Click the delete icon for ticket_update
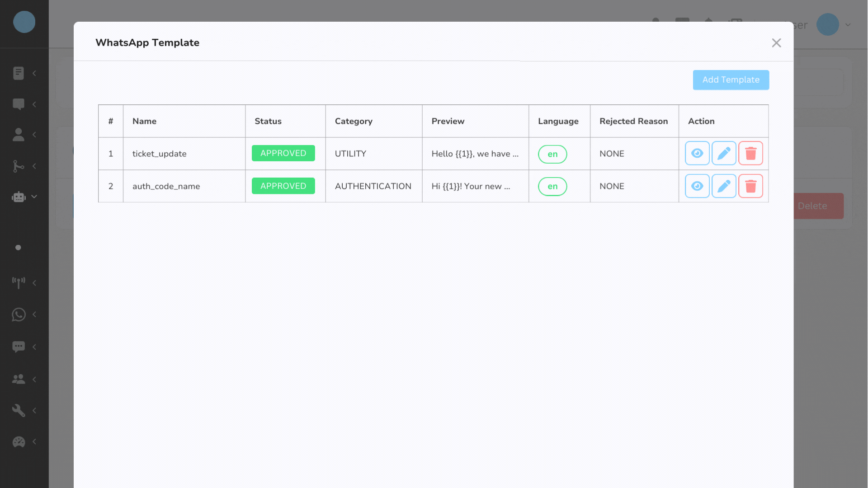The image size is (868, 488). tap(750, 153)
